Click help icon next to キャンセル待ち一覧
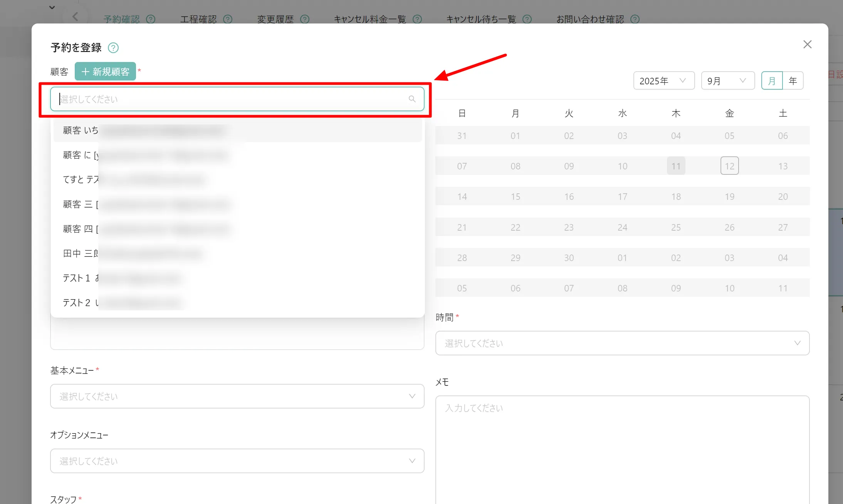Image resolution: width=843 pixels, height=504 pixels. 527,19
